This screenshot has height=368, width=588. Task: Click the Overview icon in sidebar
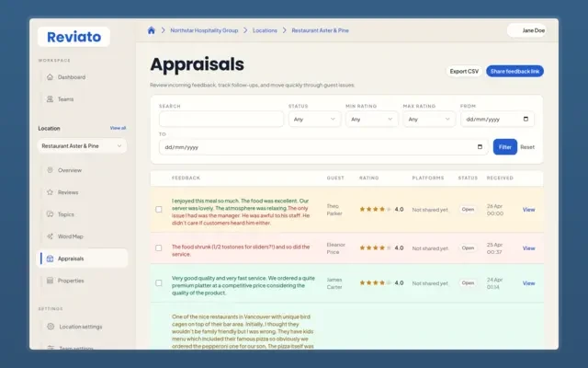pyautogui.click(x=50, y=170)
